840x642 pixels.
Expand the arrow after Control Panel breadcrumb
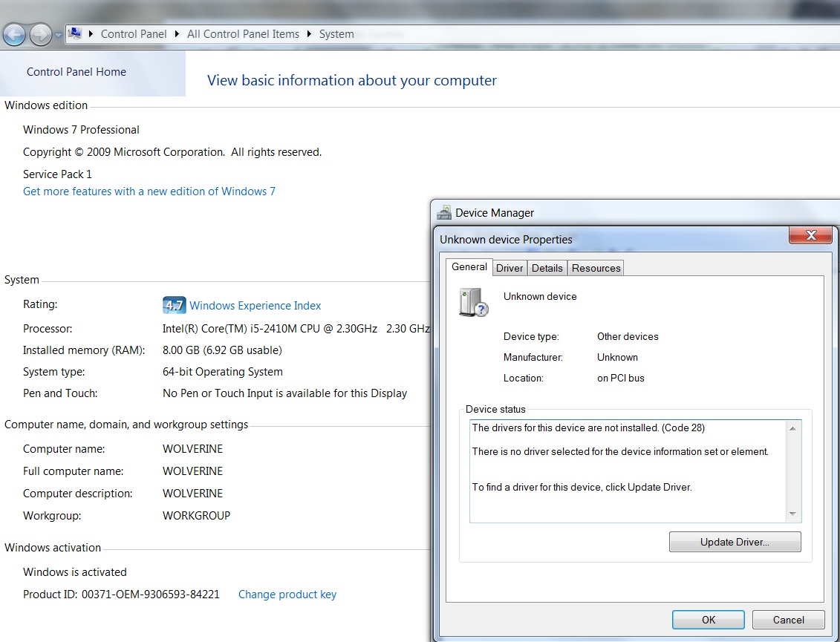(x=177, y=33)
